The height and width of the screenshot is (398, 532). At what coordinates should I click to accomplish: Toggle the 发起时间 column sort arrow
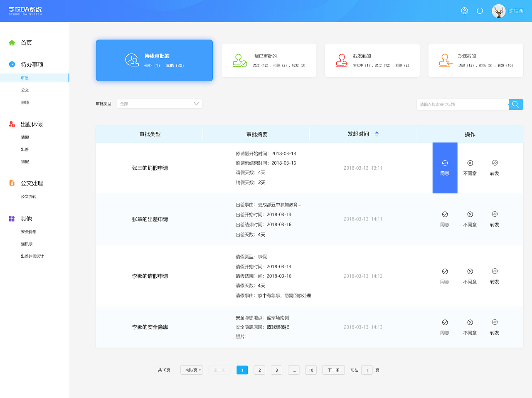(377, 134)
